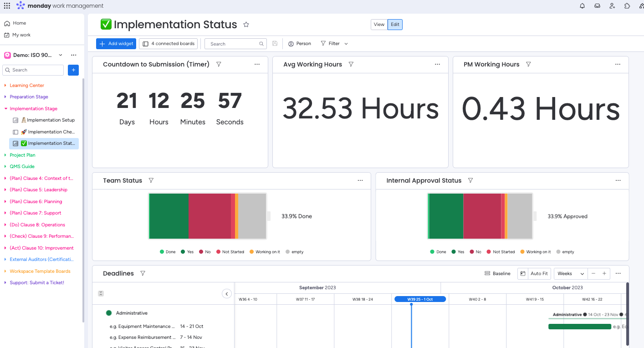Switch dashboard to View mode
This screenshot has width=644, height=348.
379,25
